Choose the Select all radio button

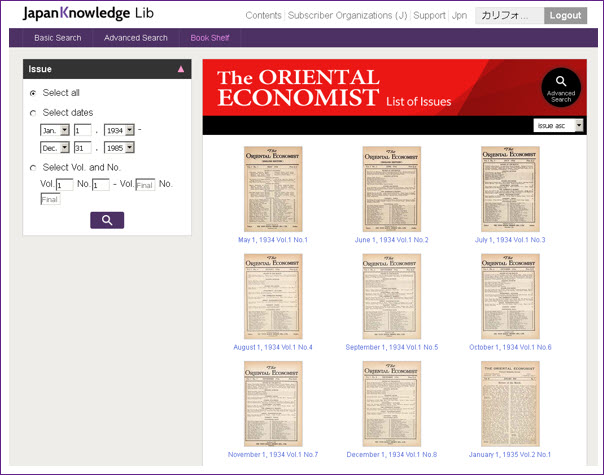coord(33,93)
